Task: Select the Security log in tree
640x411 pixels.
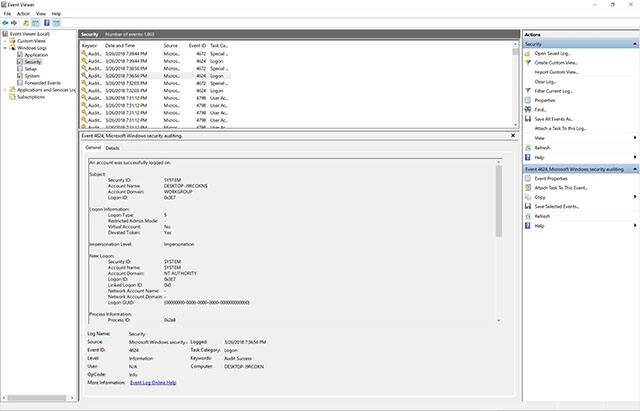Action: (32, 61)
